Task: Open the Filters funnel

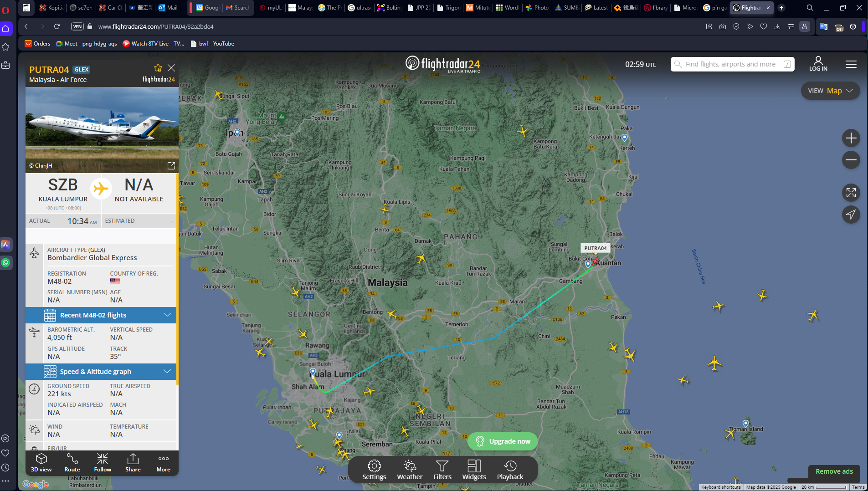Action: 442,470
